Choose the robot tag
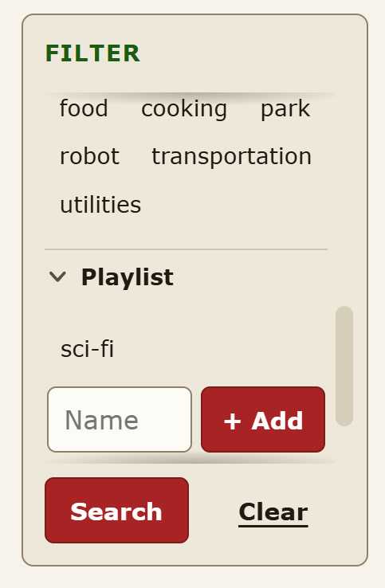Screen dimensions: 385x588 click(x=90, y=156)
